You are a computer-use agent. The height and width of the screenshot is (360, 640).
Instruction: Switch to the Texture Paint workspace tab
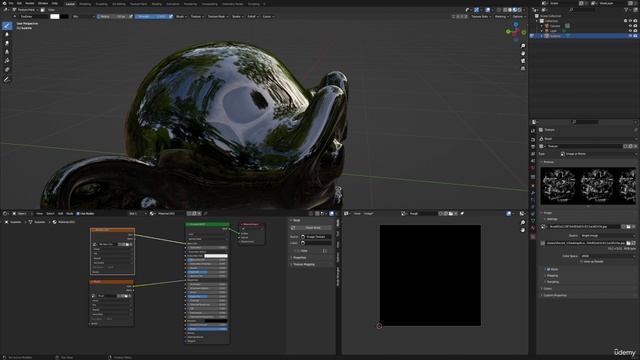point(138,4)
